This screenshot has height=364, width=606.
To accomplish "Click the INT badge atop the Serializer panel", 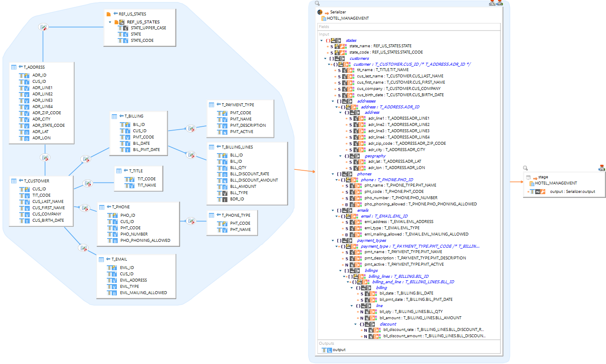I will (x=499, y=4).
